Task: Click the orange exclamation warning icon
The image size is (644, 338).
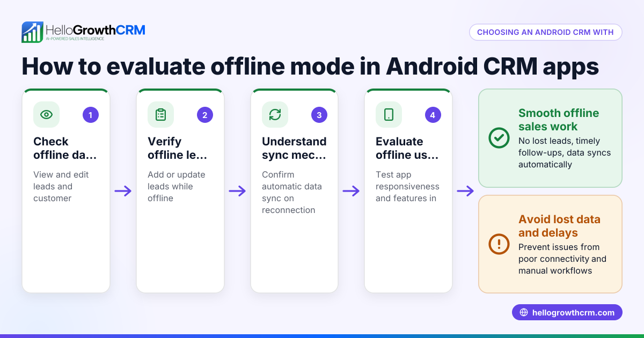Action: 499,244
